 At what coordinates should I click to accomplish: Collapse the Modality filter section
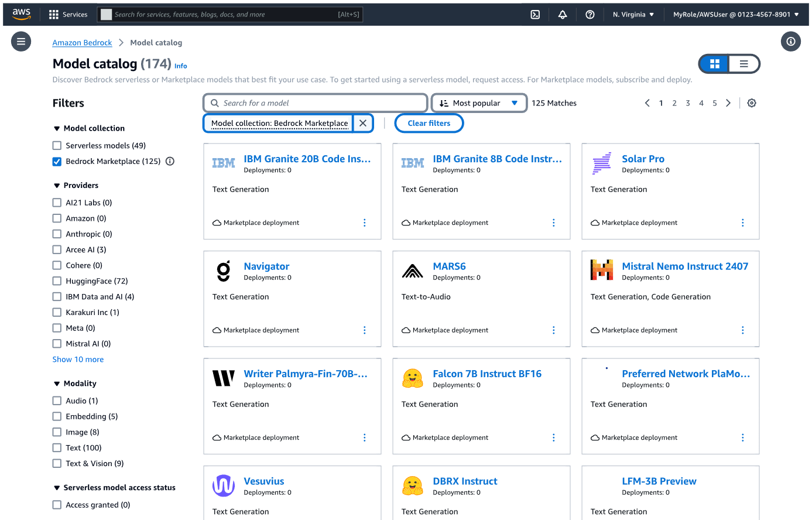[x=56, y=383]
